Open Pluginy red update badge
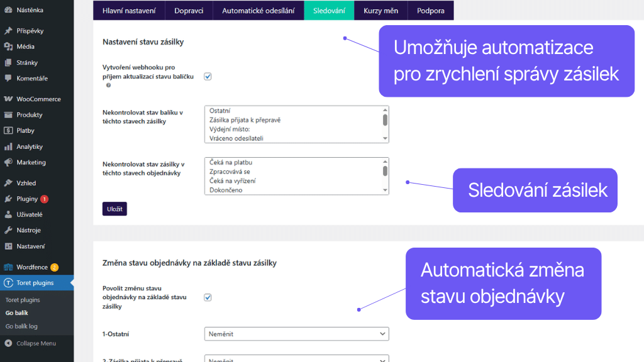The image size is (644, 362). [45, 199]
